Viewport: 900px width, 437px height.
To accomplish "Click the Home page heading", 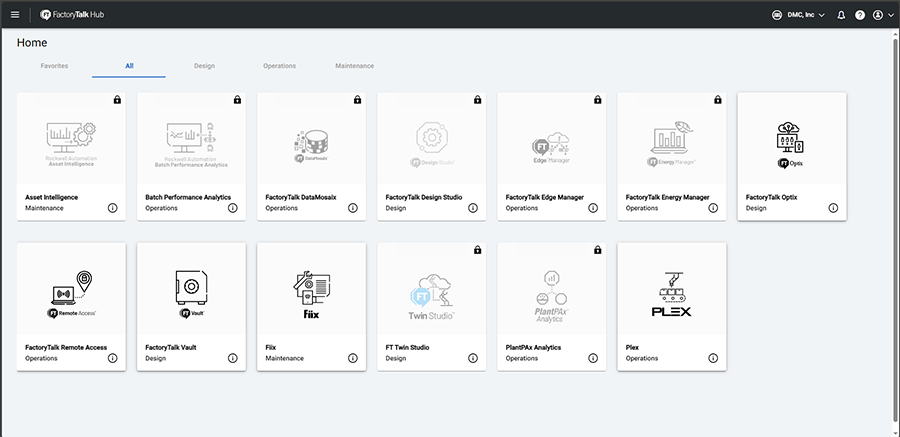I will 32,42.
